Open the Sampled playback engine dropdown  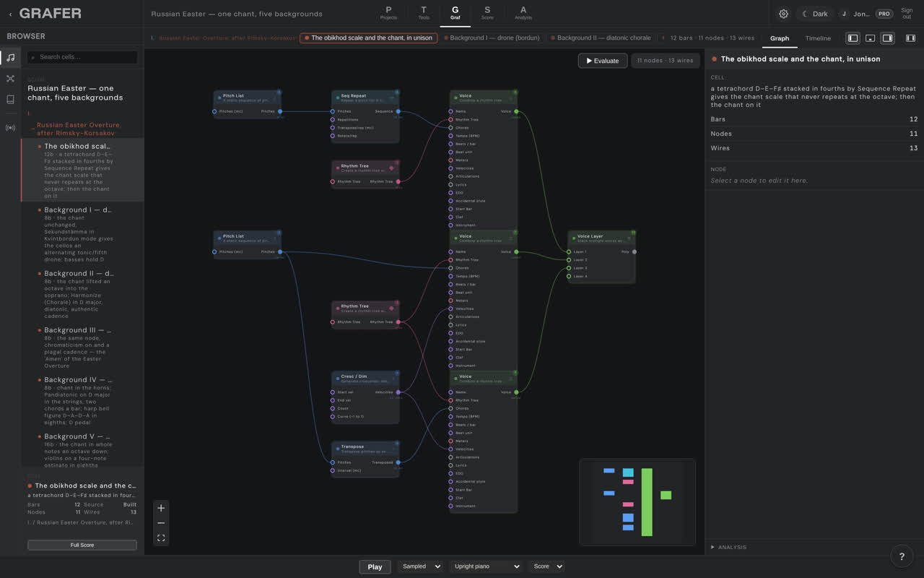(419, 566)
